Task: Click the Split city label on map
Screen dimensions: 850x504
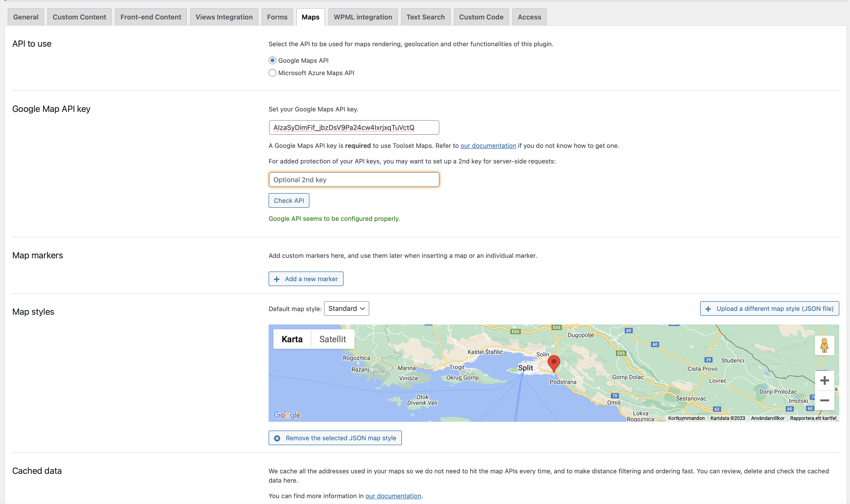Action: [525, 368]
